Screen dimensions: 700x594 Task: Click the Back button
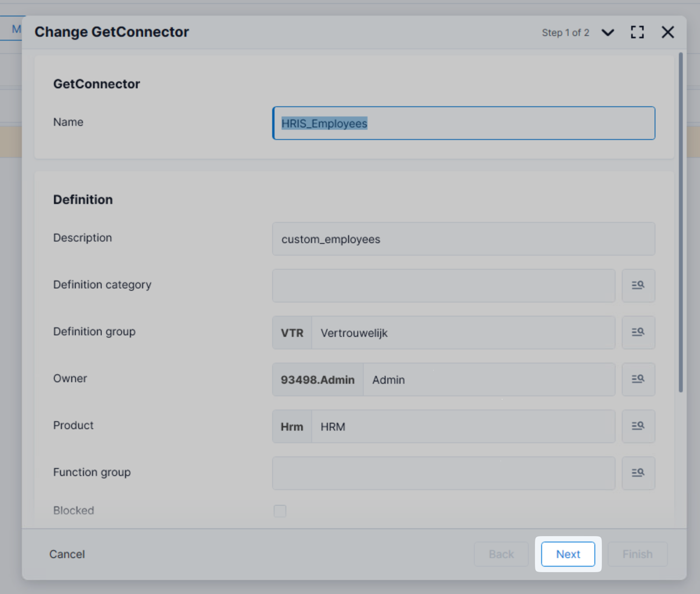click(x=501, y=554)
